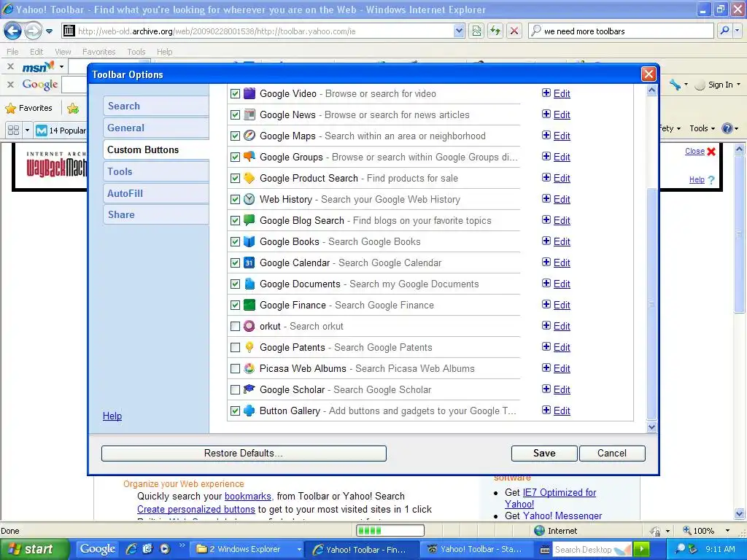Screen dimensions: 747x560
Task: Click the Favorites star icon
Action: coord(10,108)
